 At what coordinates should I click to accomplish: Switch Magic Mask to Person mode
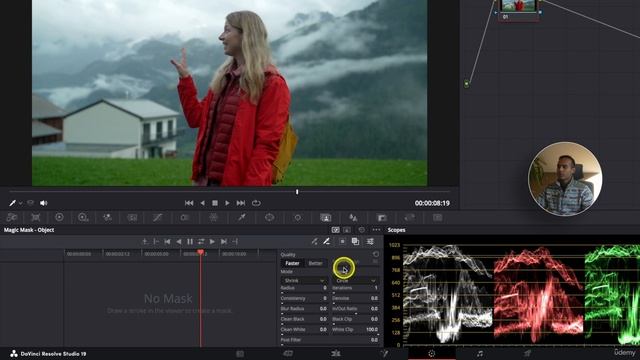pos(347,230)
